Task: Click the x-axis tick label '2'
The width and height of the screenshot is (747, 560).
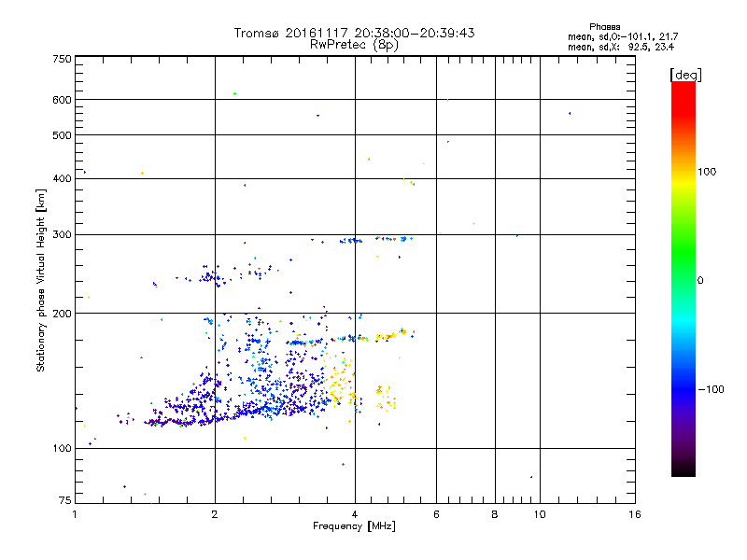Action: [x=215, y=514]
